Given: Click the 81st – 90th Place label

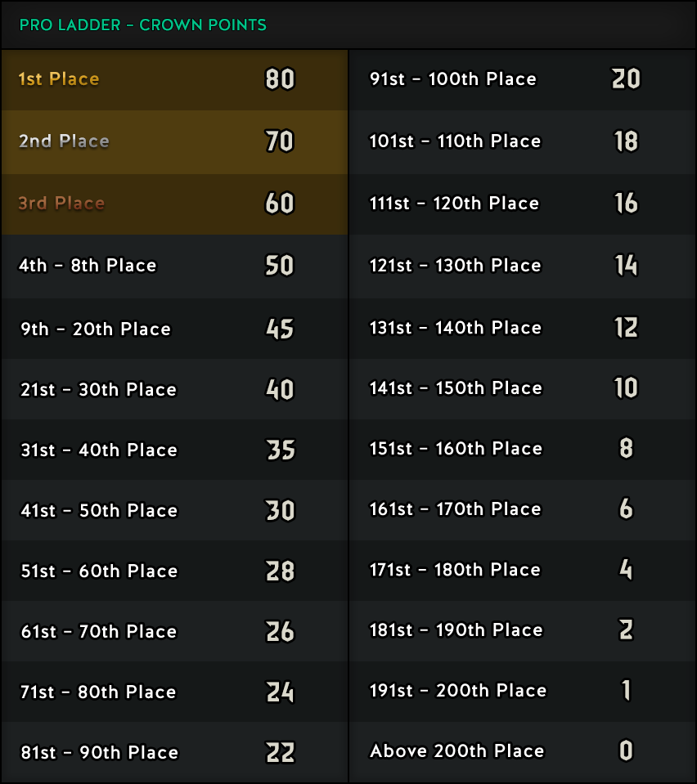Looking at the screenshot, I should (x=99, y=752).
